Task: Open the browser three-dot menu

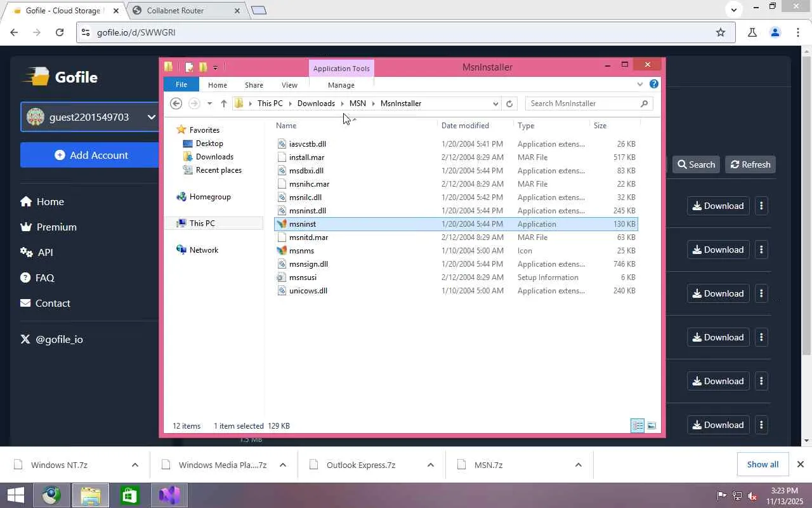Action: point(798,32)
